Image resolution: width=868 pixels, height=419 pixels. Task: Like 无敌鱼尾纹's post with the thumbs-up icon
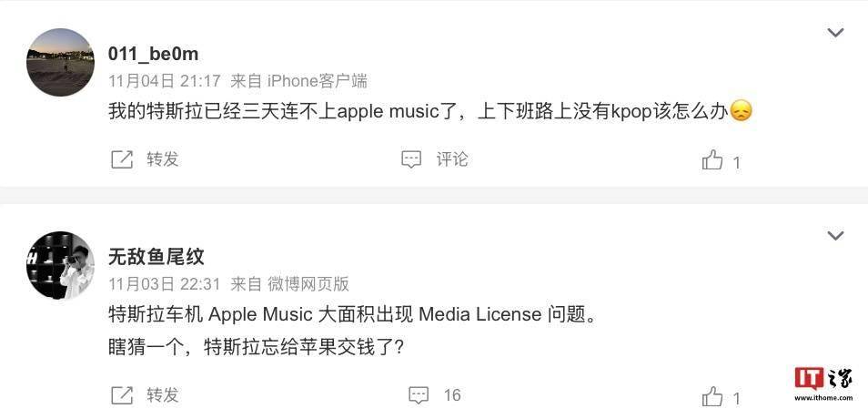[x=712, y=397]
